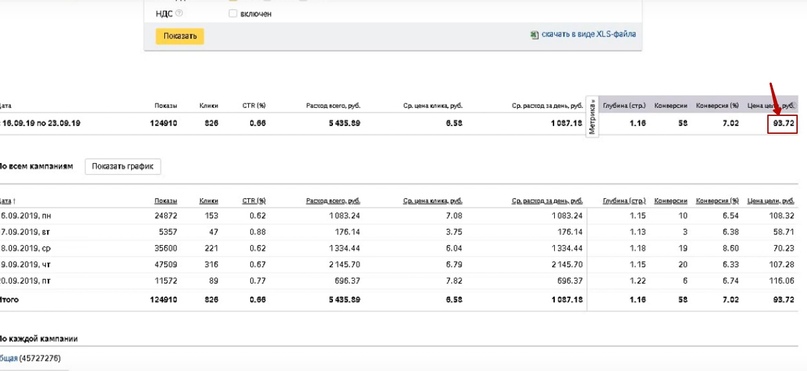The width and height of the screenshot is (807, 371).
Task: Select the '18.09.2019, ср' date row label
Action: 25,249
